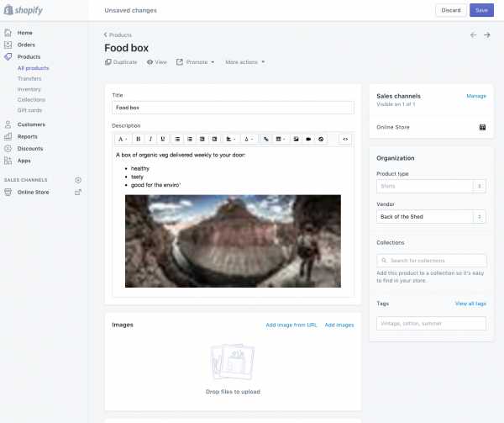Open Online Store in sidebar
504x423 pixels.
[x=33, y=193]
